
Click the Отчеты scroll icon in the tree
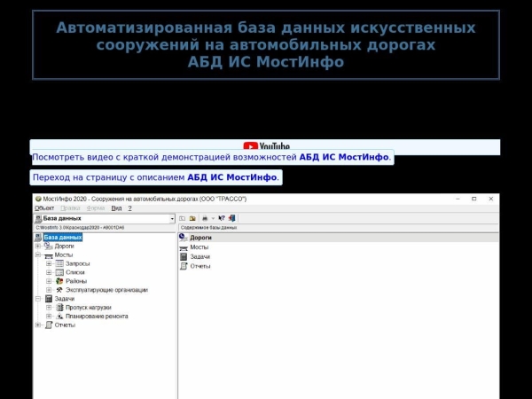[49, 325]
